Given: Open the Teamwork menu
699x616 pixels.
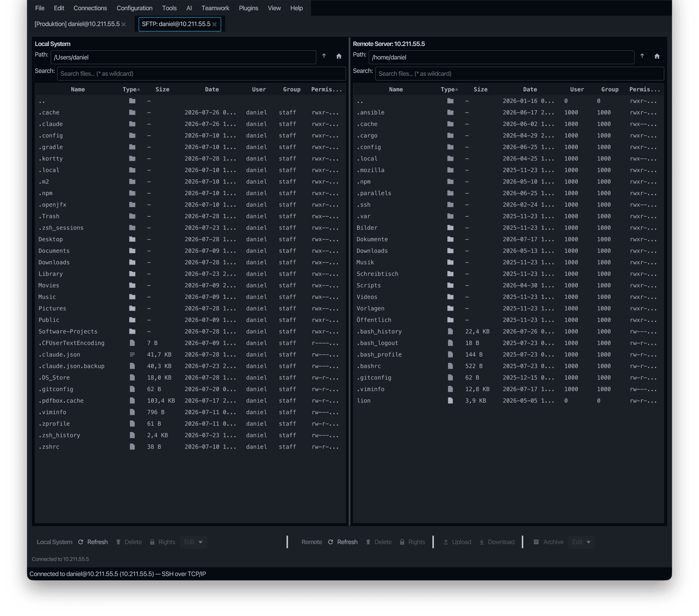Looking at the screenshot, I should [215, 8].
